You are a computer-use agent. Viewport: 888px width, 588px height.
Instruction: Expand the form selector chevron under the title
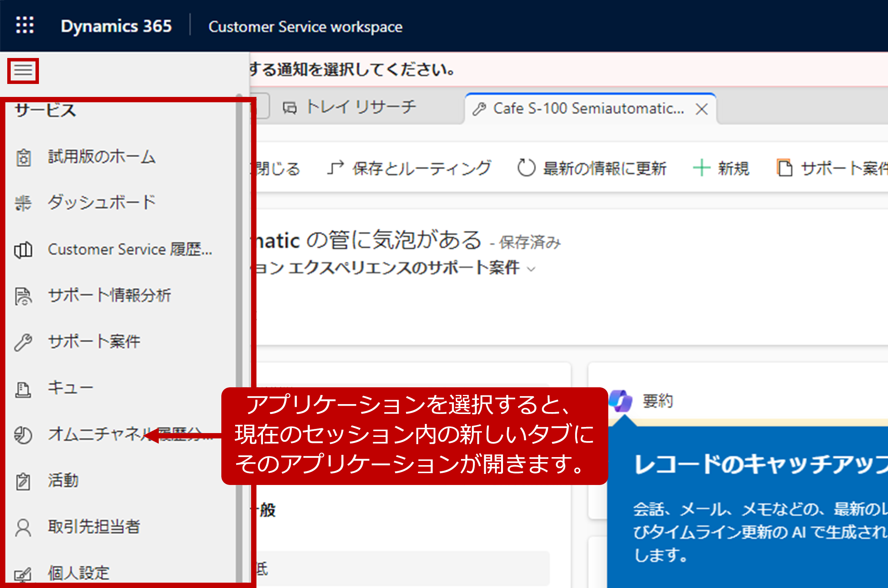click(x=532, y=269)
